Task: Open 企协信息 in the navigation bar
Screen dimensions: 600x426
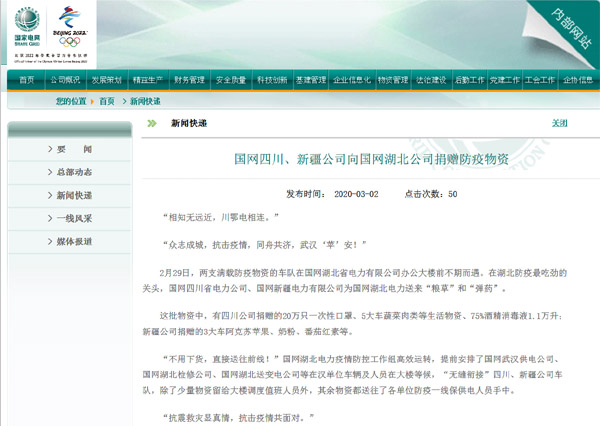Action: click(578, 80)
